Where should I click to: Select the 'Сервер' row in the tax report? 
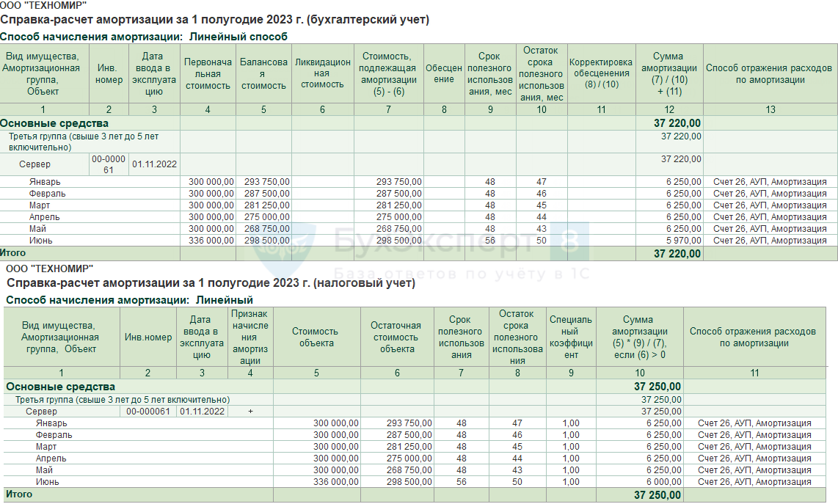(x=42, y=412)
